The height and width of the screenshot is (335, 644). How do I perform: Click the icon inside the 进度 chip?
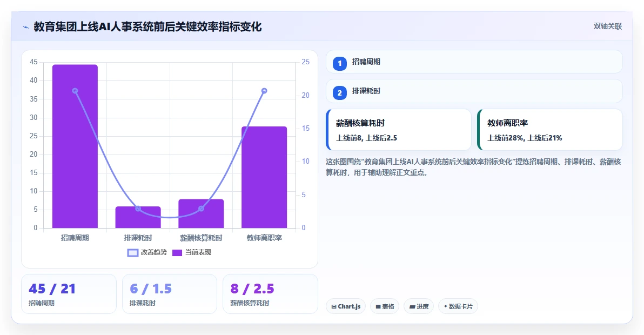[x=412, y=307]
